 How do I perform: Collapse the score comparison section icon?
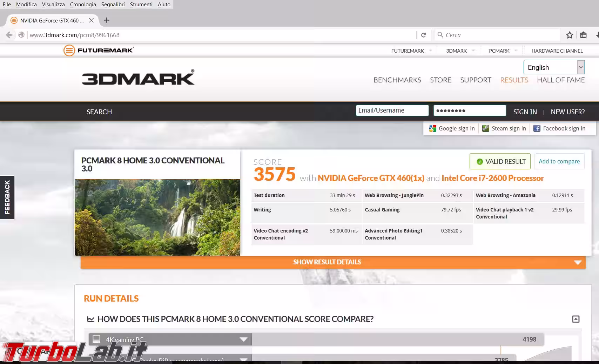click(x=576, y=319)
